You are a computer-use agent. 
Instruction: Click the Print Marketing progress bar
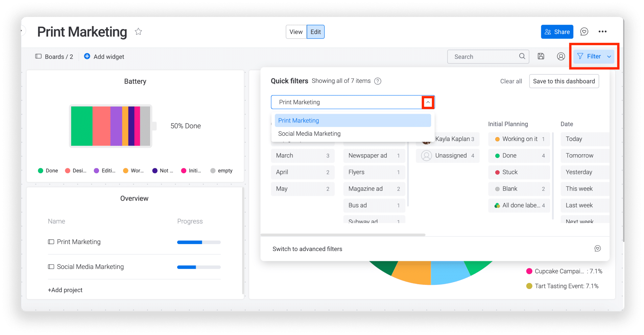coord(199,242)
